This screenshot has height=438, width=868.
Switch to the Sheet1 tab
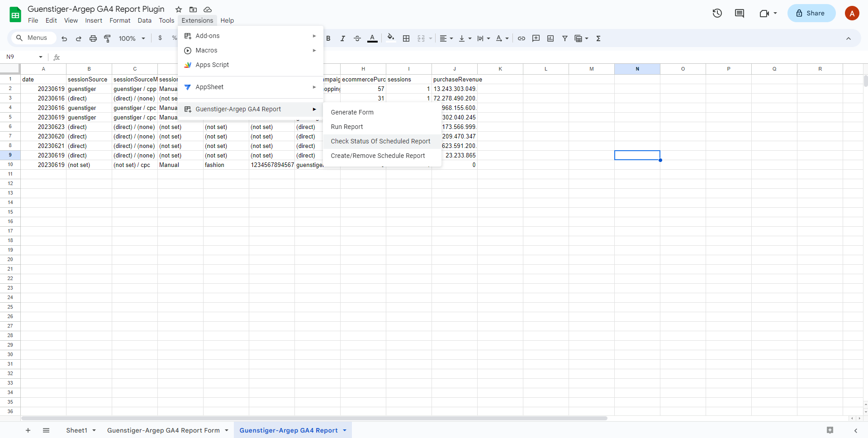[77, 430]
